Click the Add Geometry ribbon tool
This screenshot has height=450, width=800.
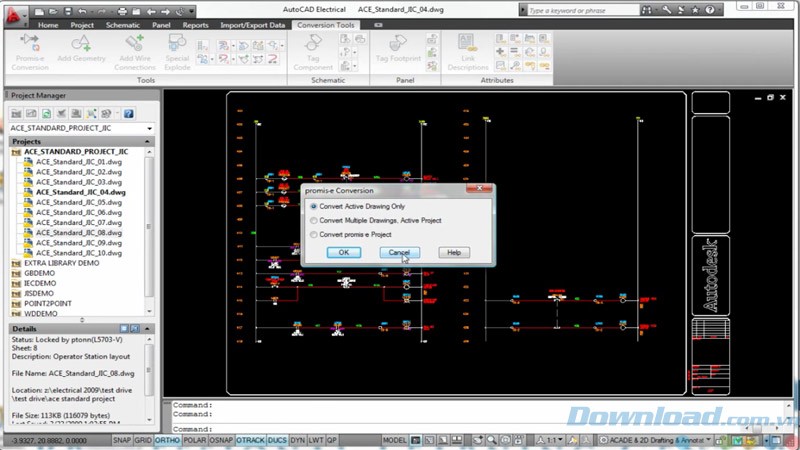(81, 49)
